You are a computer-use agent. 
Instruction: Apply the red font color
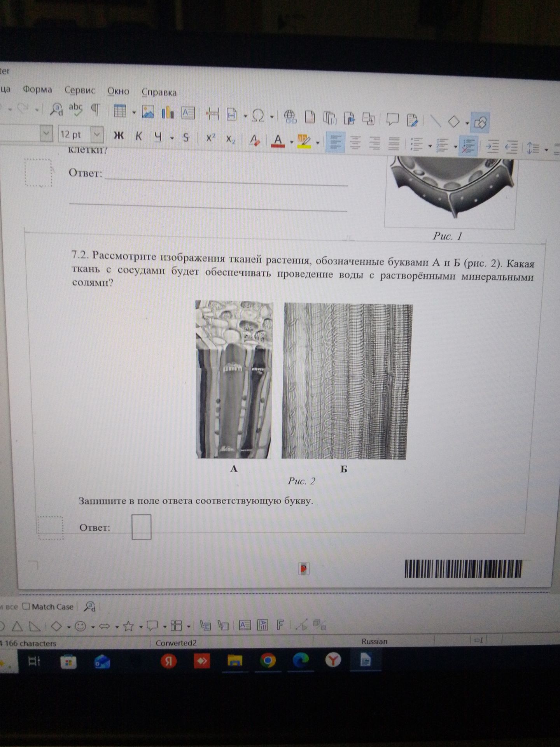tap(278, 140)
